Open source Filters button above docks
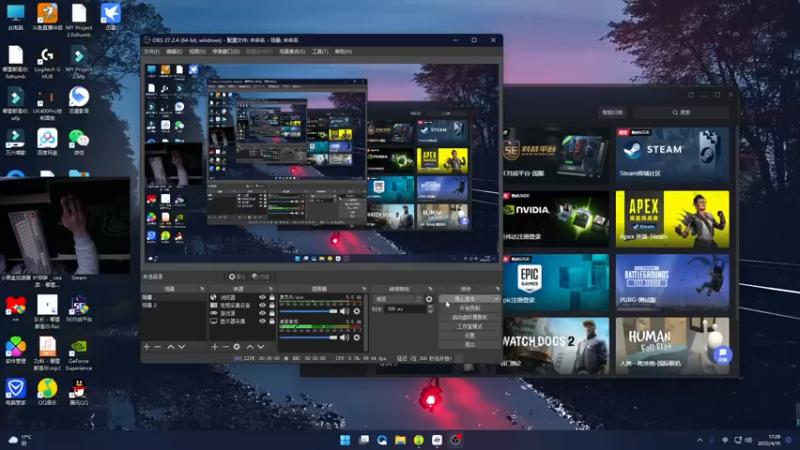This screenshot has width=800, height=450. 261,277
